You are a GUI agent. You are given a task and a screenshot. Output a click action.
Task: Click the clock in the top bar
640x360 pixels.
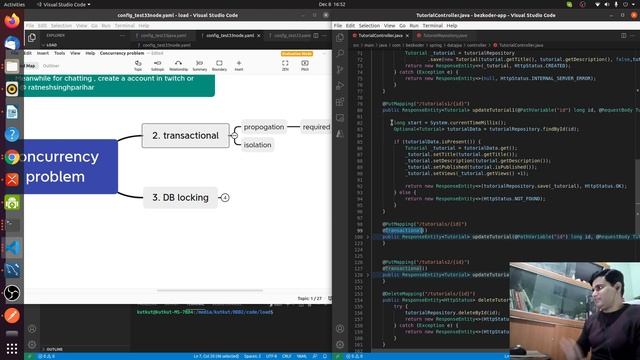332,4
